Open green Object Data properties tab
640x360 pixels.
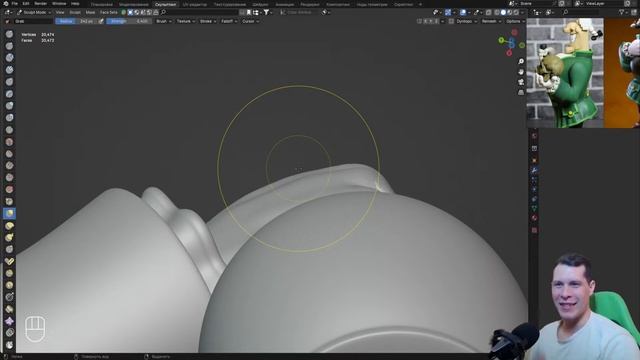(x=534, y=209)
